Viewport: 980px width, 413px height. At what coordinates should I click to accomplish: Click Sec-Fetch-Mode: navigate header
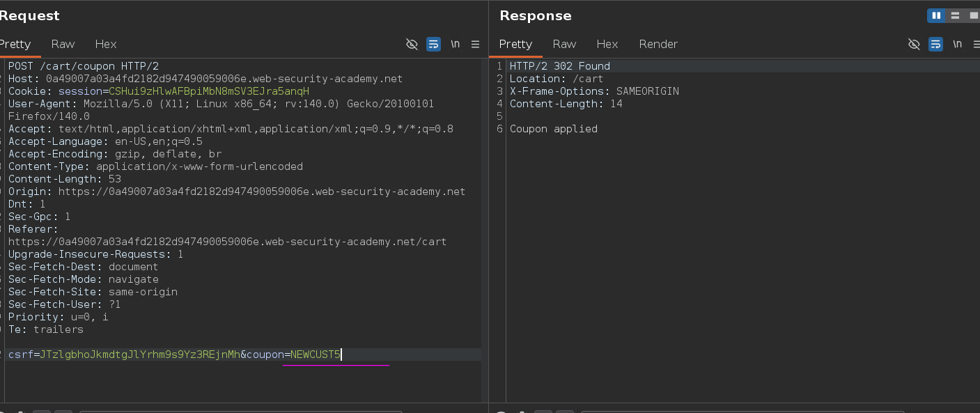point(83,279)
